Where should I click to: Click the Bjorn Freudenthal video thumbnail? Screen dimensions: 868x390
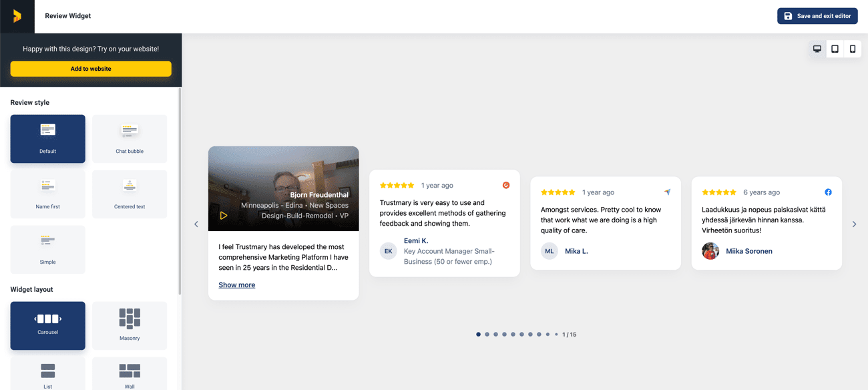[x=284, y=189]
